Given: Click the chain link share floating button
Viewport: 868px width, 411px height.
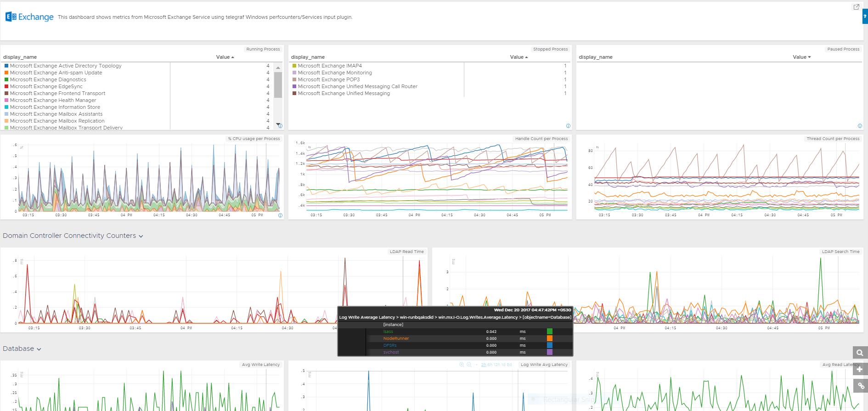Looking at the screenshot, I should [860, 386].
